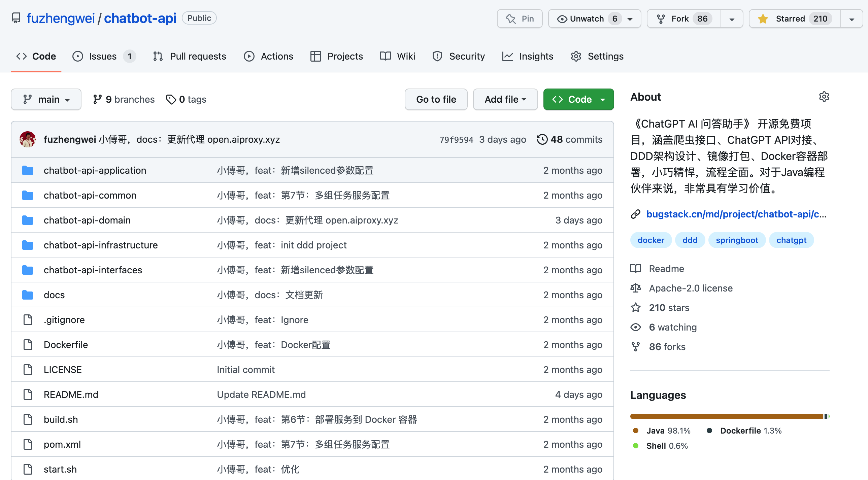Select the chatgpt topic tag
This screenshot has height=480, width=868.
791,240
